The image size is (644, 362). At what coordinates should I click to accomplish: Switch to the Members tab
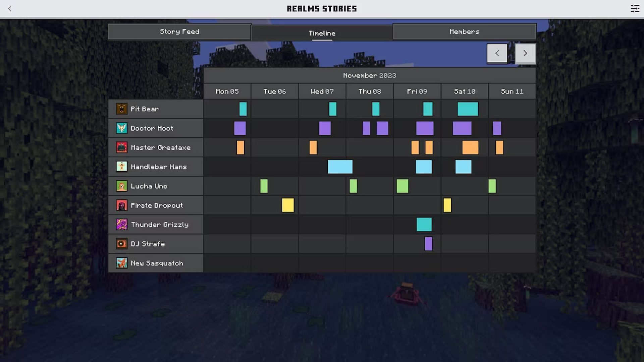(x=465, y=32)
